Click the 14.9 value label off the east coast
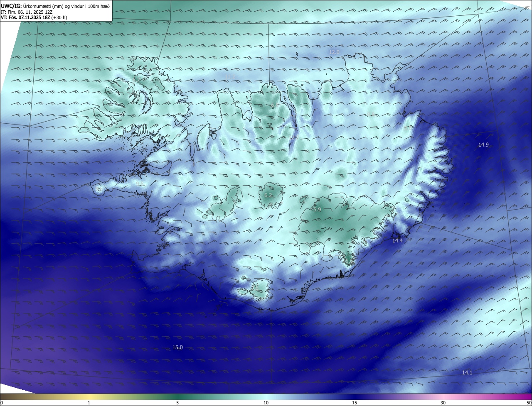Screen dimensions: 532x406 (x=483, y=144)
